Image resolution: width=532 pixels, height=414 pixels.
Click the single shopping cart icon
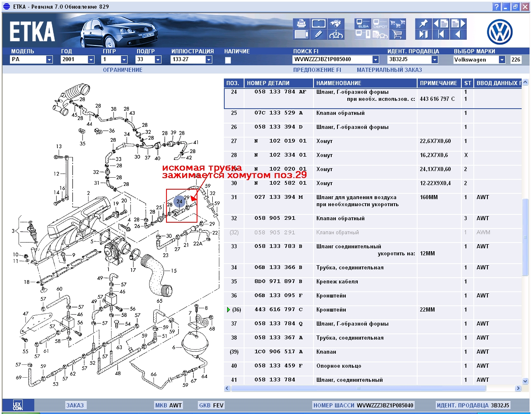tap(398, 35)
